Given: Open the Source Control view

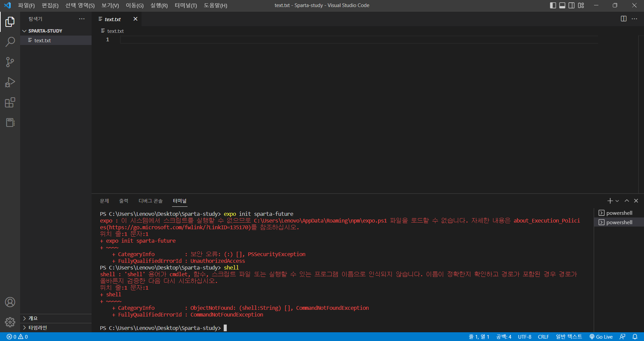Looking at the screenshot, I should 10,62.
